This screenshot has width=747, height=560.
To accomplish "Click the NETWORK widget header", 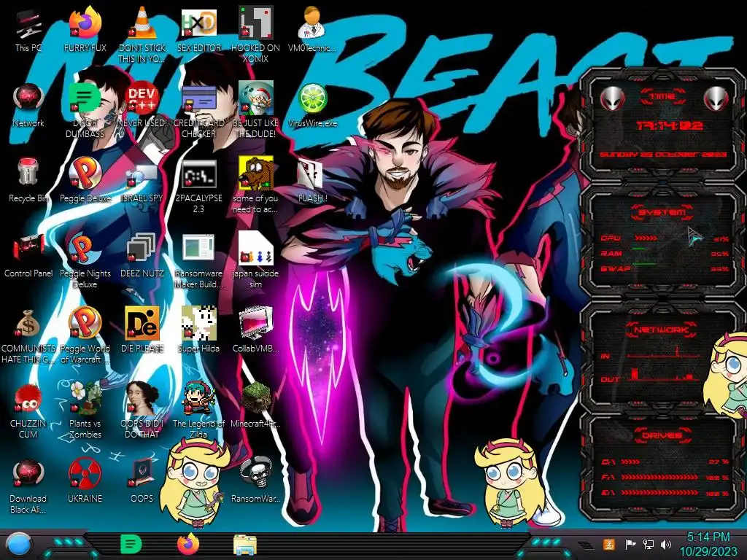I will click(662, 329).
